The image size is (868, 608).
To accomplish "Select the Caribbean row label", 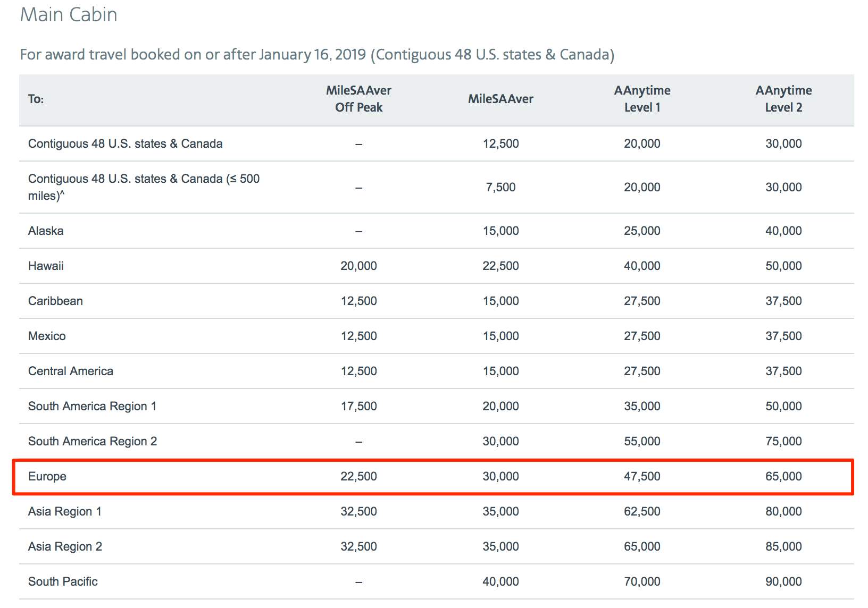I will [55, 301].
